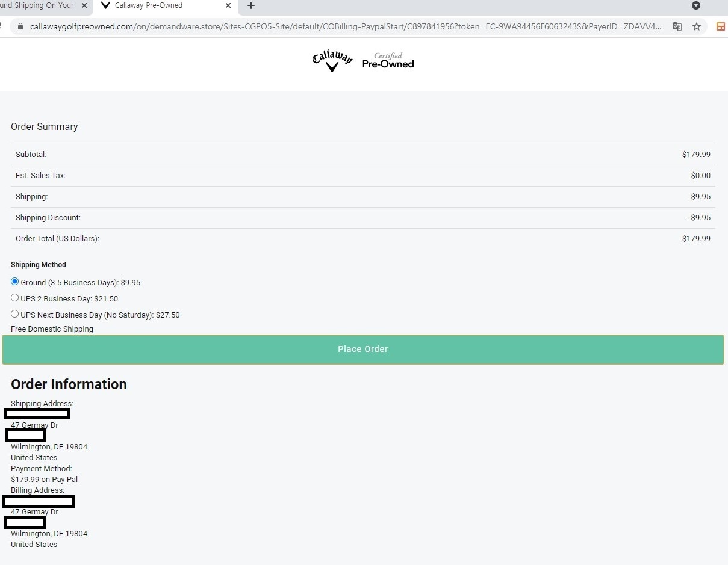View site info via the lock icon

pos(20,26)
